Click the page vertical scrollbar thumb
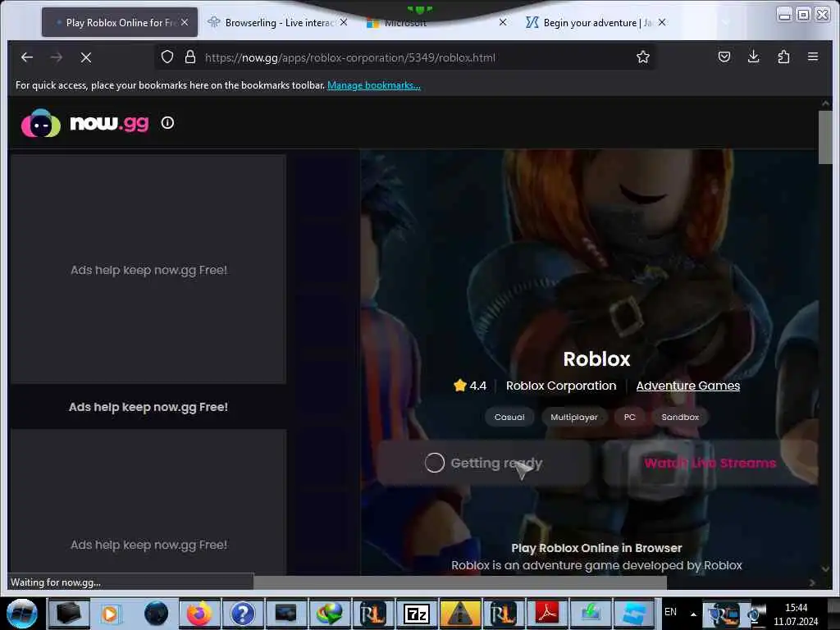The width and height of the screenshot is (840, 630). (x=825, y=137)
